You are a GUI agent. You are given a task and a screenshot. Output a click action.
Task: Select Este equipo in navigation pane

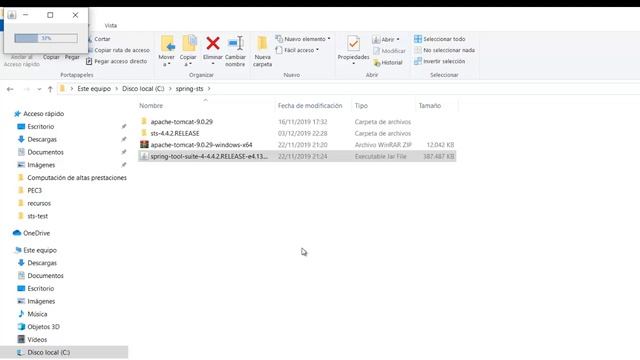(x=36, y=250)
